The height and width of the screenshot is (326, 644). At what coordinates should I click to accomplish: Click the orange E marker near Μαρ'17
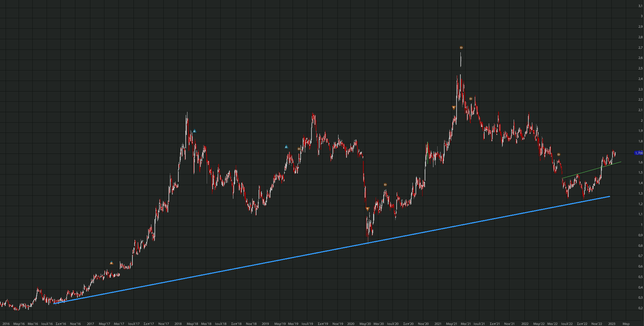[111, 263]
